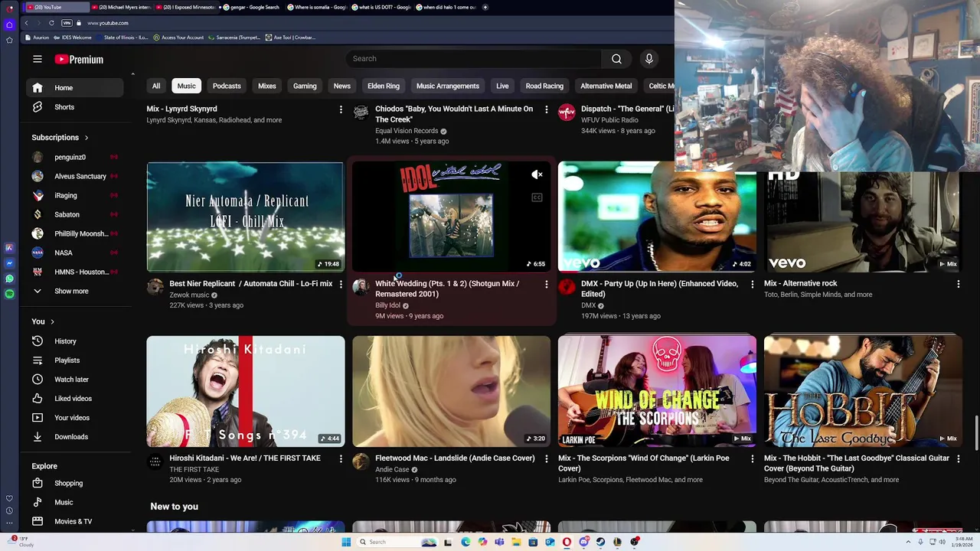Open History from the sidebar
Screen dimensions: 980x551
[x=75, y=341]
